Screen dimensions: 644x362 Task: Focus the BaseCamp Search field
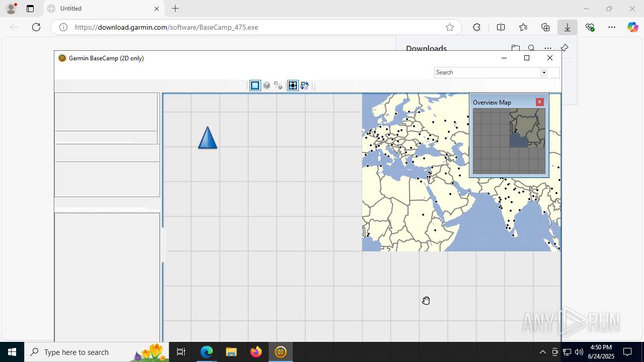click(x=487, y=72)
